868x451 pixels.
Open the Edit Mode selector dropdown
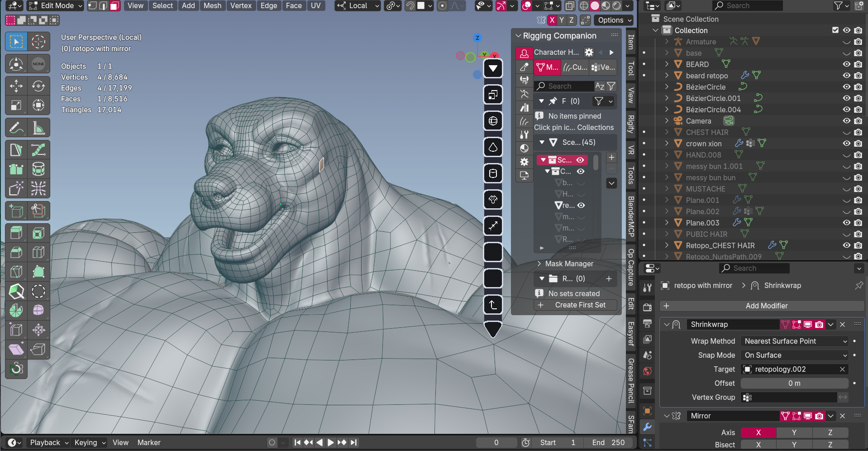tap(56, 5)
